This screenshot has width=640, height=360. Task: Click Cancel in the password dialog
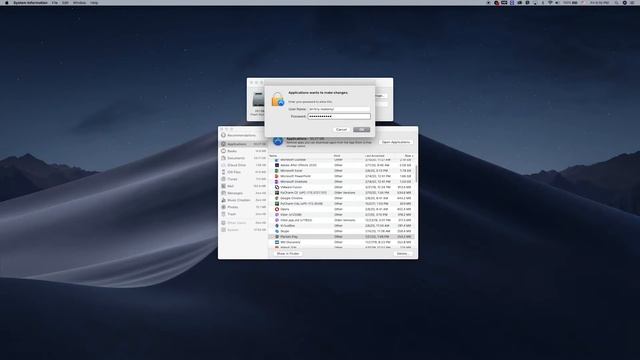tap(341, 129)
